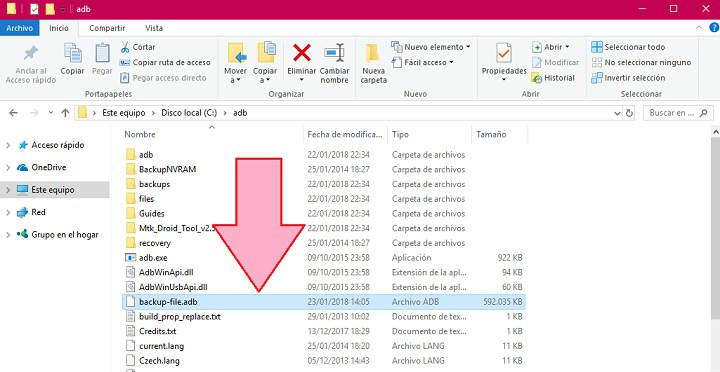Image resolution: width=720 pixels, height=372 pixels.
Task: Click Disco local (C:) in the address bar
Action: (x=189, y=113)
